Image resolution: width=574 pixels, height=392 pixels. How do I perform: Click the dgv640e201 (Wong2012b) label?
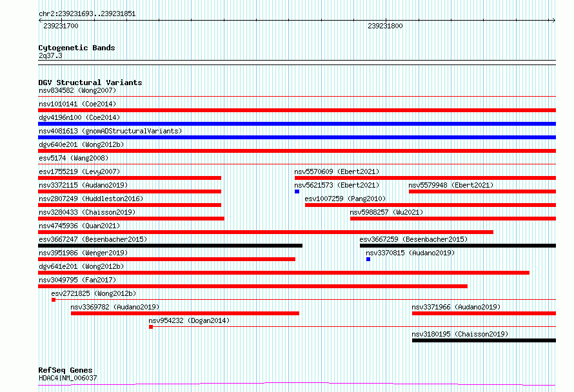click(x=81, y=144)
